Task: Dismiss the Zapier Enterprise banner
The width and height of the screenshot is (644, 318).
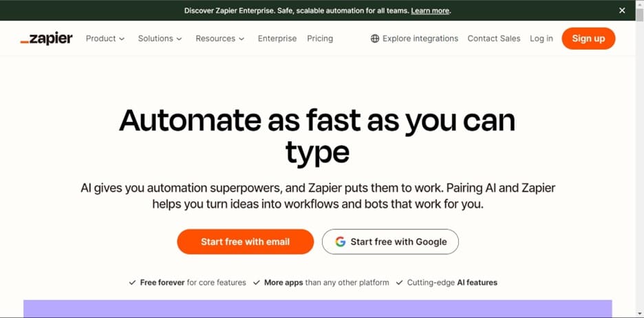Action: point(622,10)
